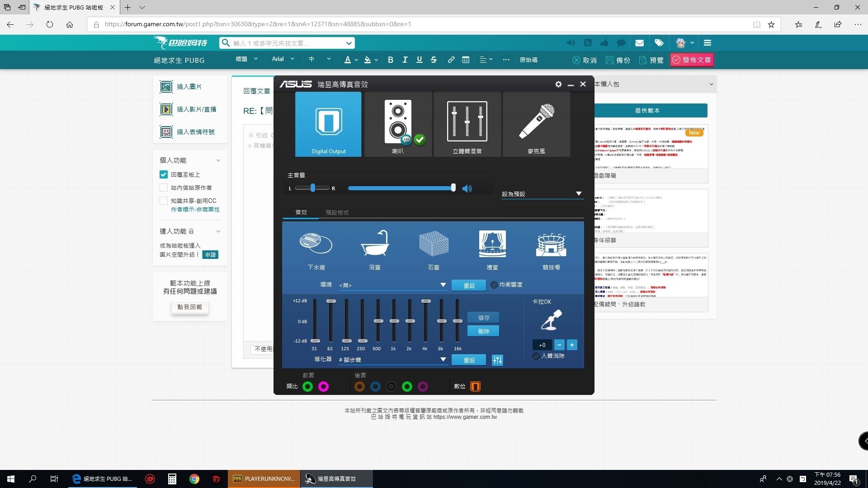The image size is (868, 488).
Task: Switch to the 音效 tab
Action: (301, 212)
